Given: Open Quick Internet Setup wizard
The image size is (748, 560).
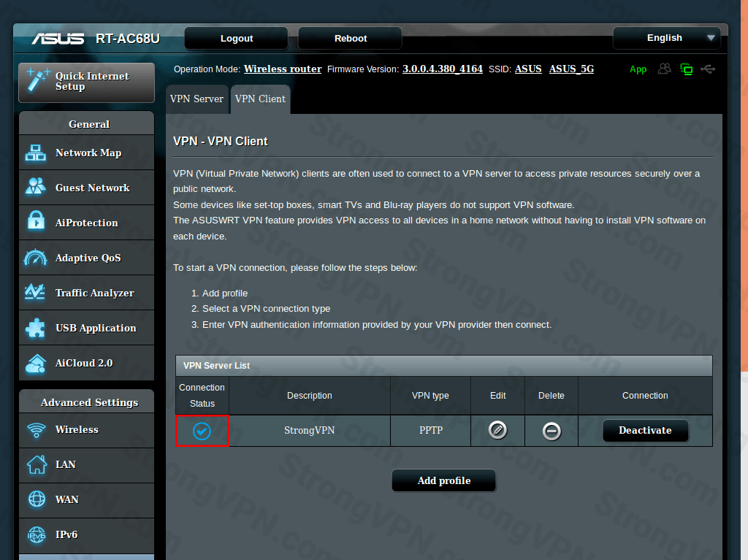Looking at the screenshot, I should 86,82.
